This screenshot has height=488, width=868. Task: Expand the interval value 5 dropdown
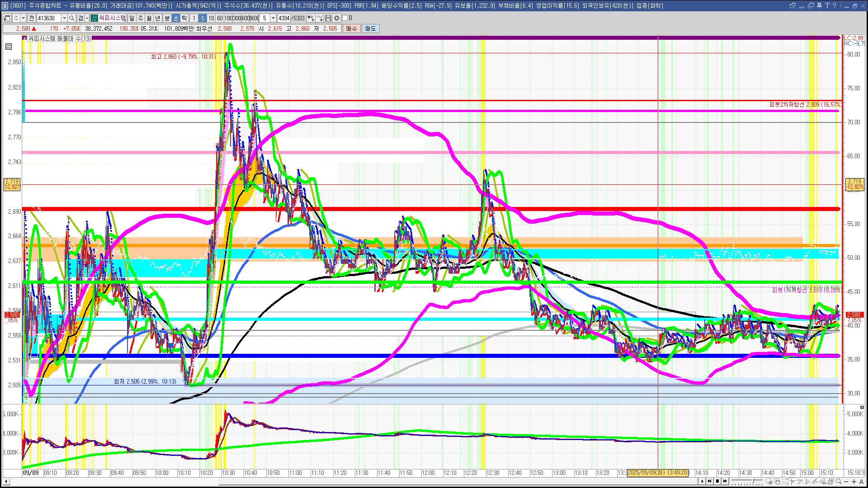pos(273,18)
